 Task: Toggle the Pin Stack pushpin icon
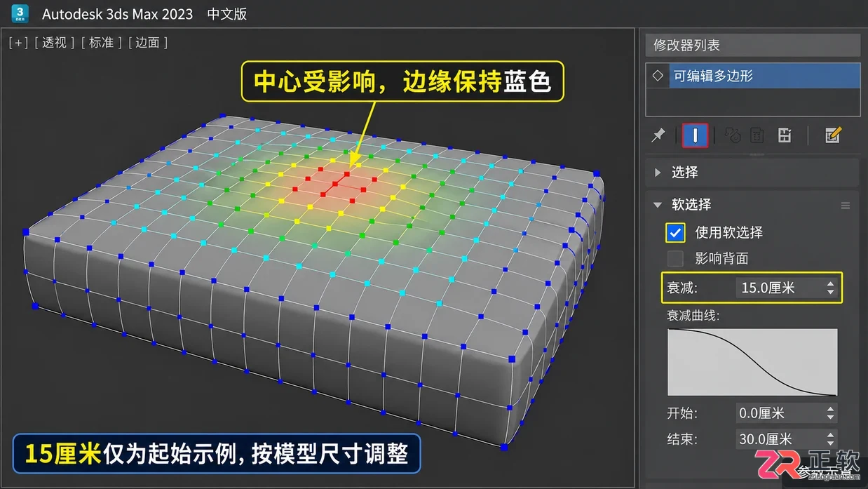[658, 135]
